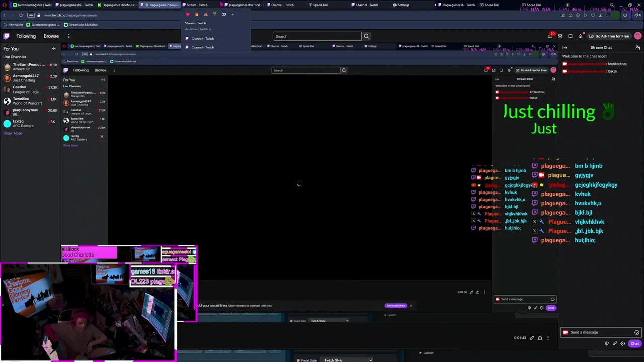This screenshot has height=362, width=644.
Task: Collapse the outer Stream Chat panel arrow
Action: click(x=565, y=48)
